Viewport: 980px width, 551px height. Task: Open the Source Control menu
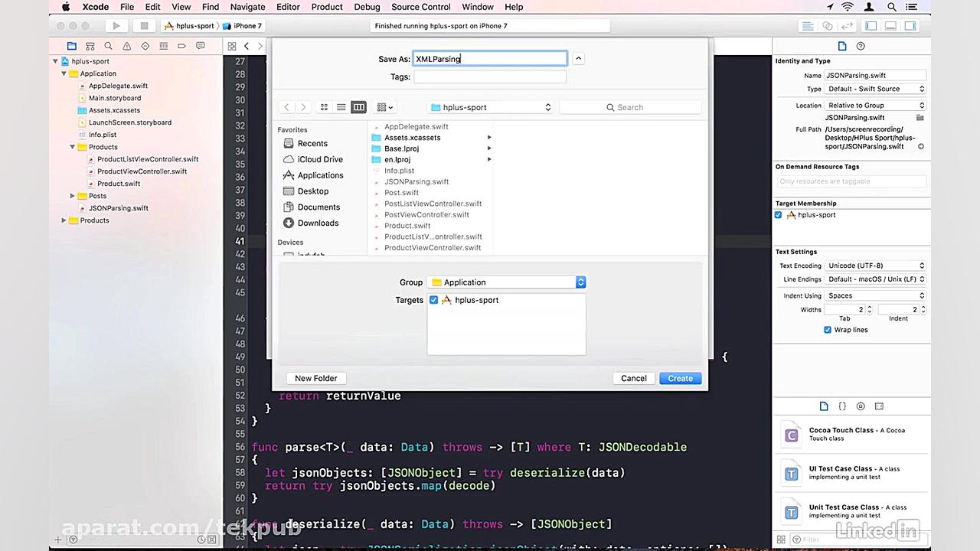(x=420, y=7)
